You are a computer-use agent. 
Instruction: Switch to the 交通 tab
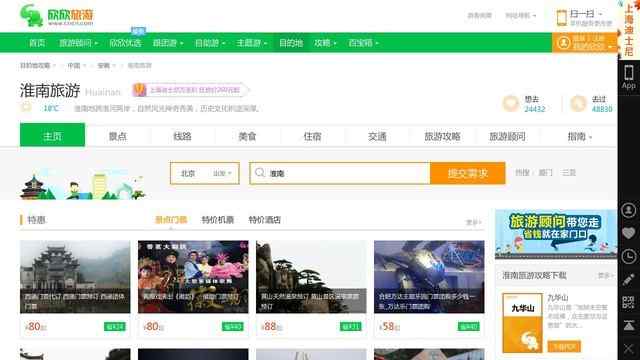(x=377, y=136)
